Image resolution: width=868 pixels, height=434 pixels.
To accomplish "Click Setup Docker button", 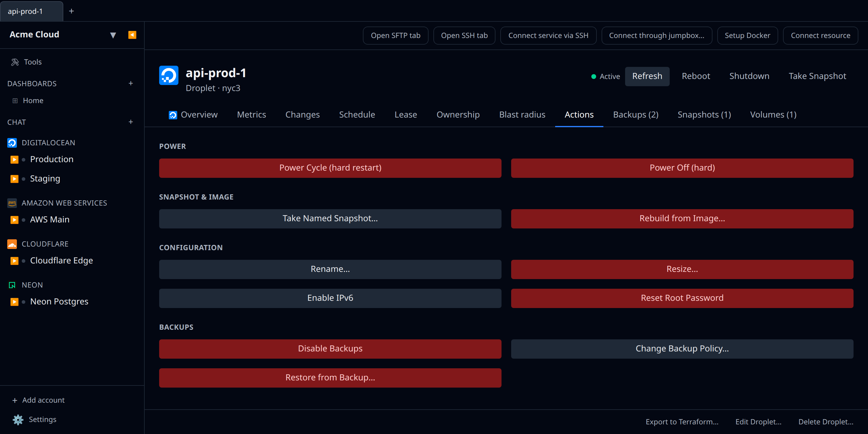I will tap(747, 35).
